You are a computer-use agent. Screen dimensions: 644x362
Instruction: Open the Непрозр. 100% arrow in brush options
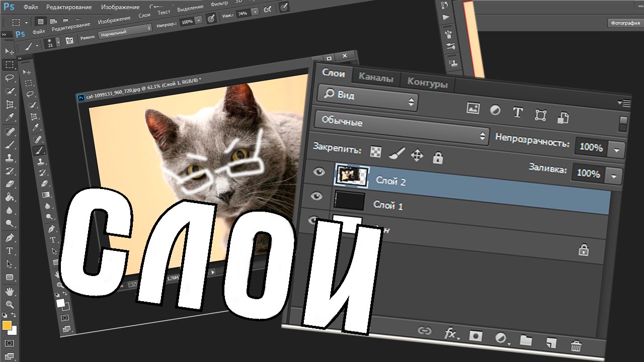click(199, 20)
